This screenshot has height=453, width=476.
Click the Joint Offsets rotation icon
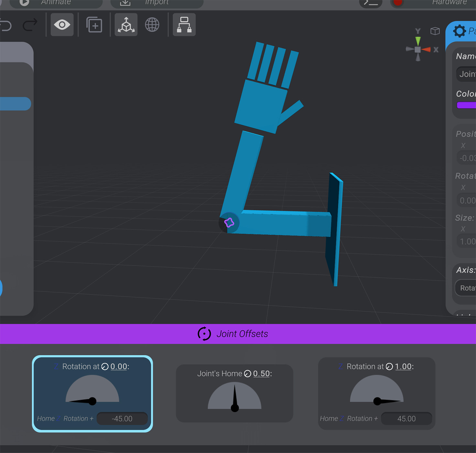[x=204, y=334]
